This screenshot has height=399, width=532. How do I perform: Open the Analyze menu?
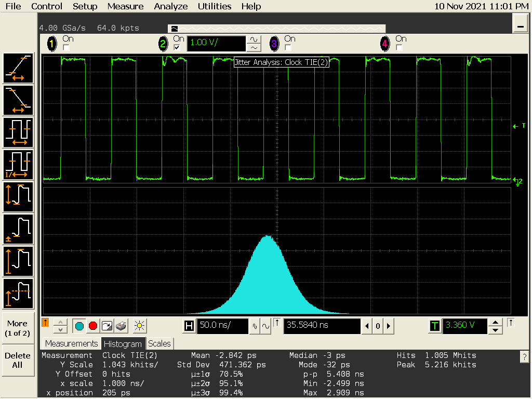pos(170,6)
